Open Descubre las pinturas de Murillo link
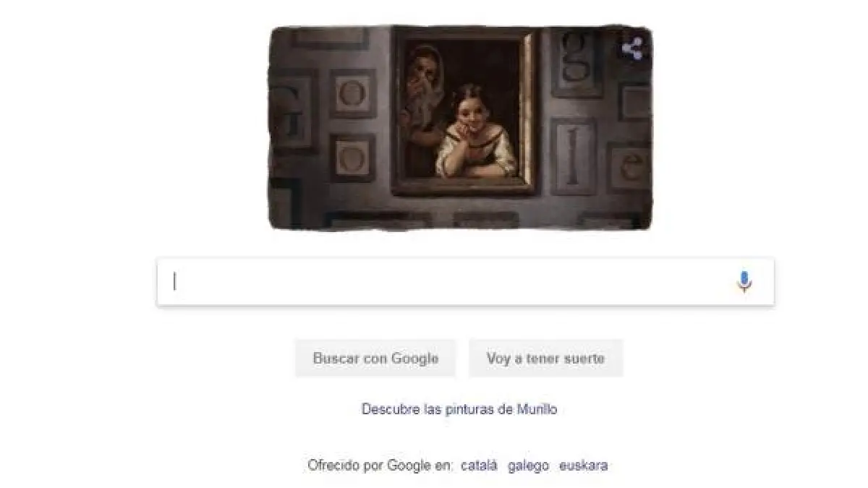Viewport: 868px width, 488px height. [459, 409]
